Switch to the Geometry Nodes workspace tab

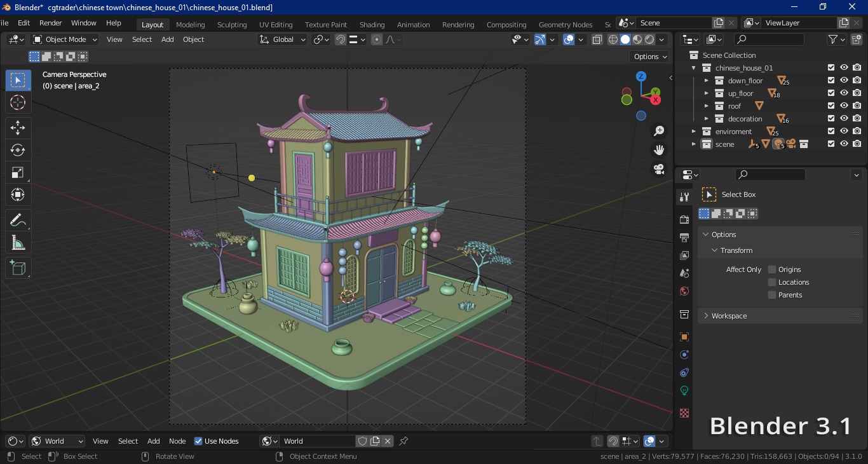566,25
